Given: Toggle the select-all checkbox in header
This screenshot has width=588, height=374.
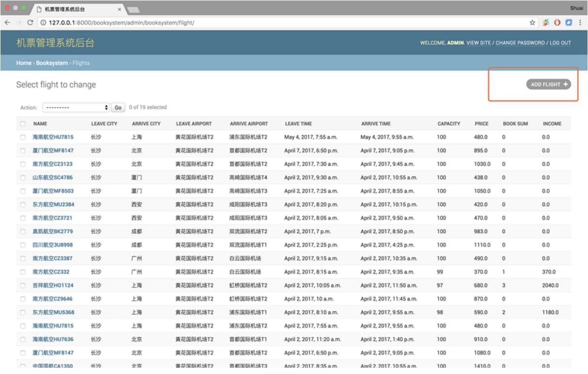Looking at the screenshot, I should (23, 124).
